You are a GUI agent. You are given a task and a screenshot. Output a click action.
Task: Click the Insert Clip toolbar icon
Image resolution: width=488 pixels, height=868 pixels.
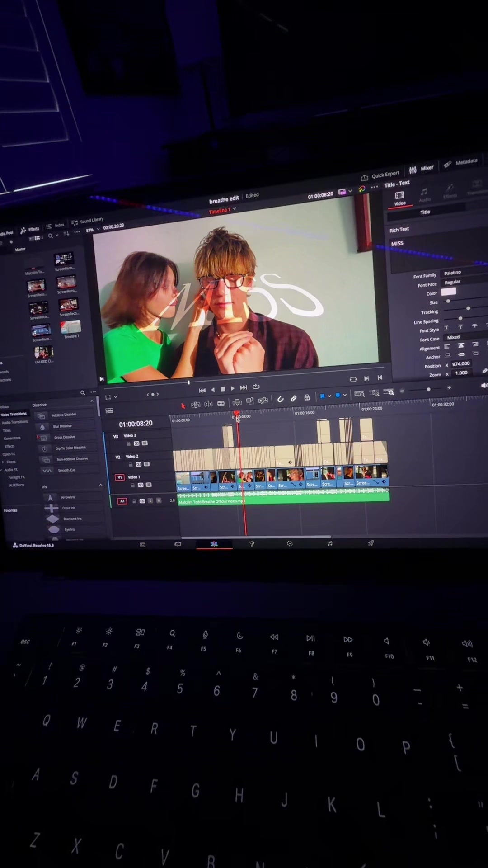[x=237, y=402]
